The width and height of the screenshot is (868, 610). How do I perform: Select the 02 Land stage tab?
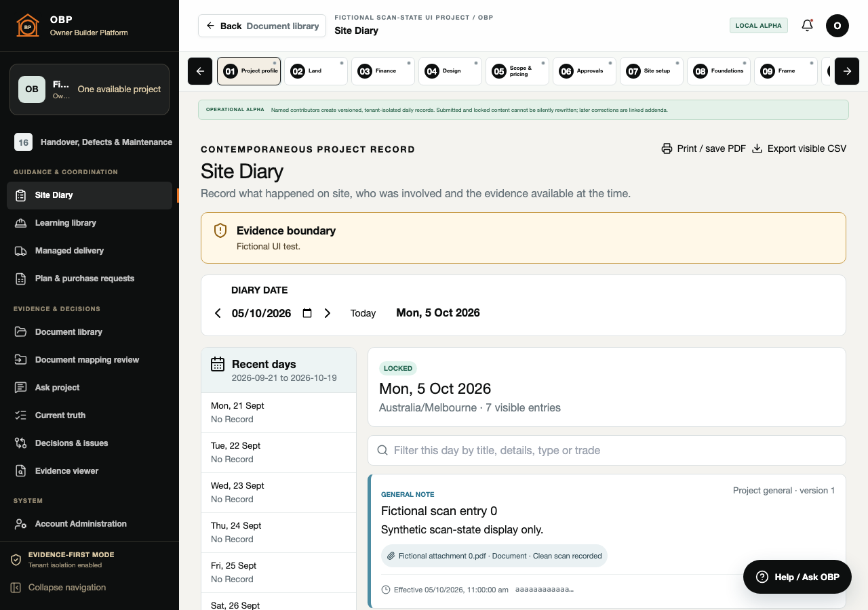(x=316, y=71)
